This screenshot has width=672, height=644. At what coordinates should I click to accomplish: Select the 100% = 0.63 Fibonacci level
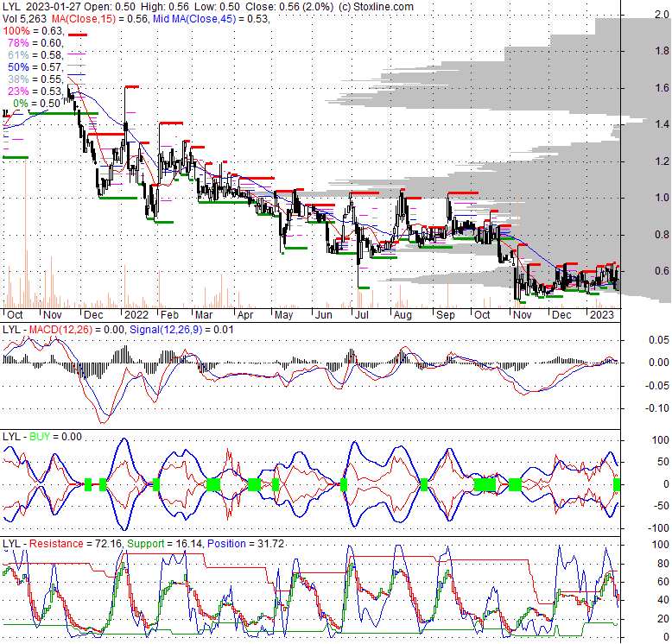click(x=33, y=31)
